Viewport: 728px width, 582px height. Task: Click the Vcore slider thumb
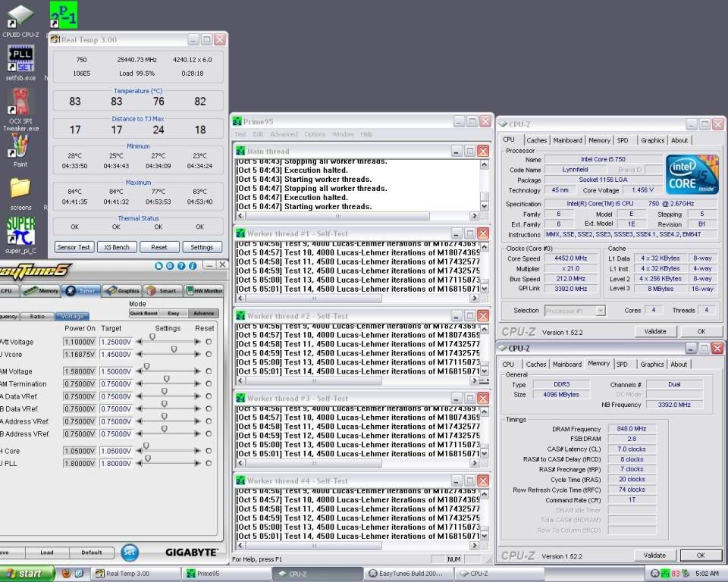174,349
